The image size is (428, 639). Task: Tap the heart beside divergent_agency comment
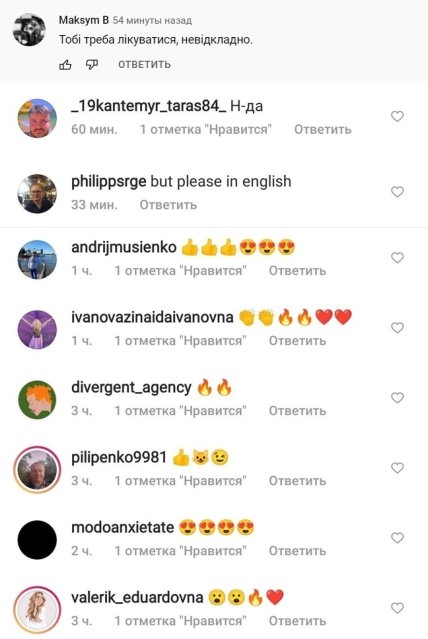pyautogui.click(x=397, y=398)
